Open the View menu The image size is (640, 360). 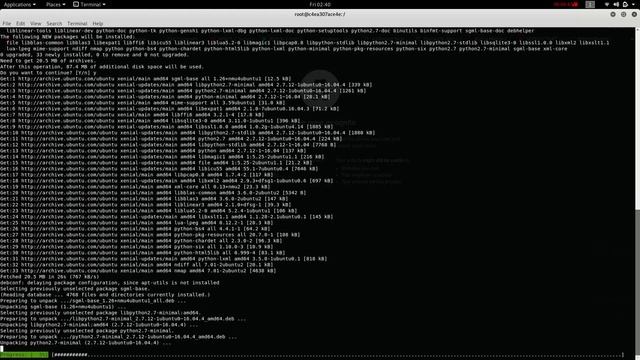(x=36, y=24)
